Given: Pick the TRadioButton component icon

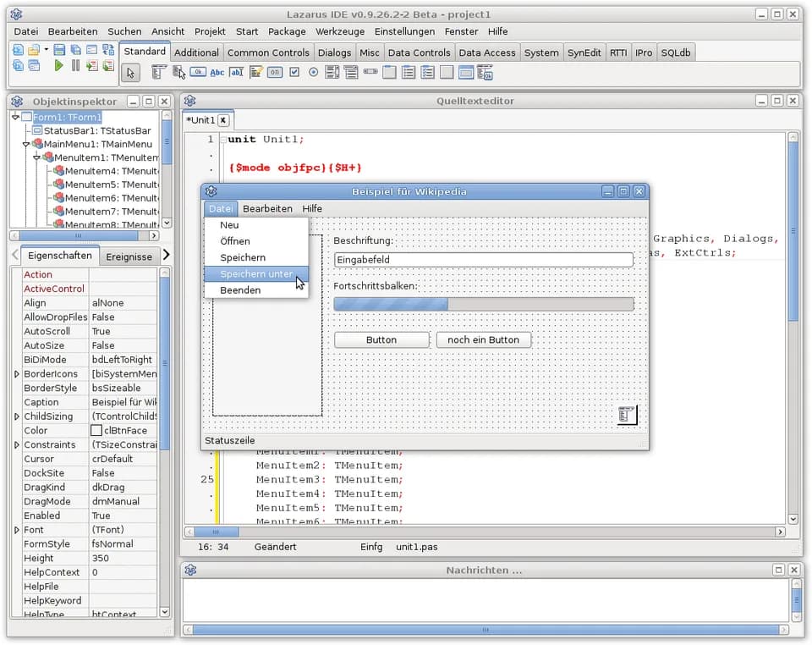Looking at the screenshot, I should 313,72.
